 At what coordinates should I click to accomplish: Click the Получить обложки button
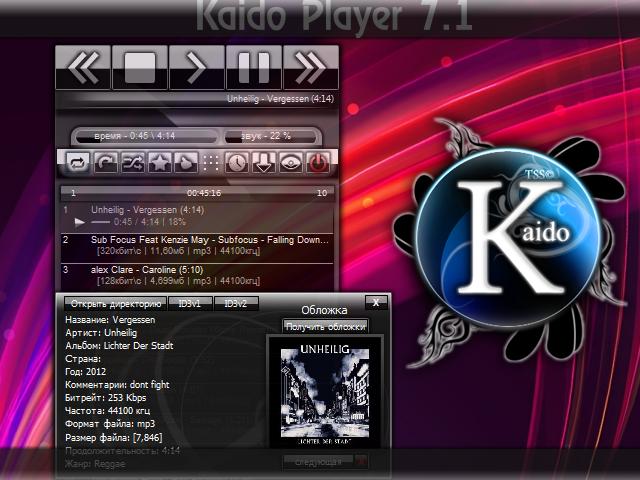click(x=325, y=326)
